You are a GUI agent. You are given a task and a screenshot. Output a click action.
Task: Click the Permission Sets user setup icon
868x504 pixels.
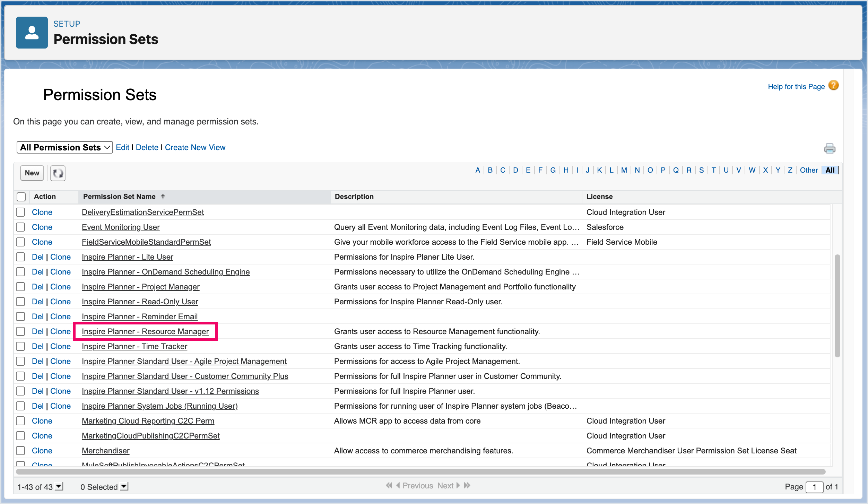32,33
